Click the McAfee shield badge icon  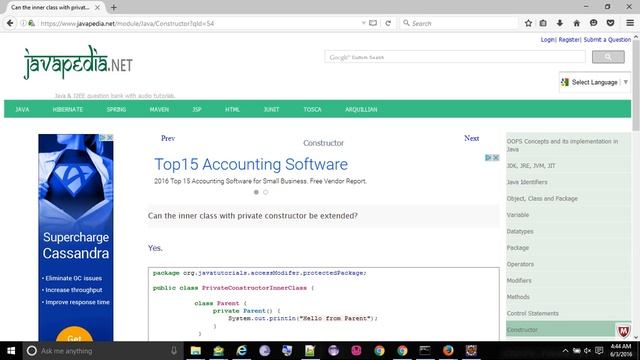[x=623, y=331]
